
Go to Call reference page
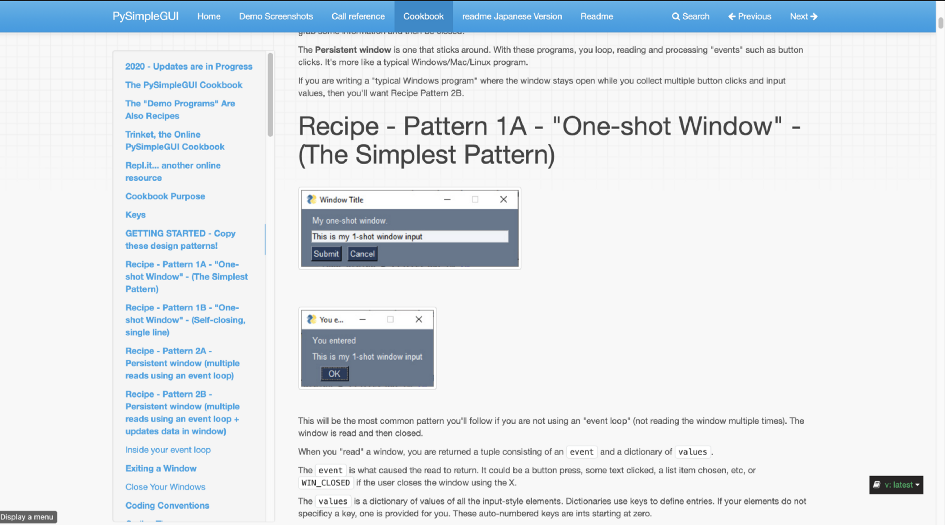click(x=358, y=16)
